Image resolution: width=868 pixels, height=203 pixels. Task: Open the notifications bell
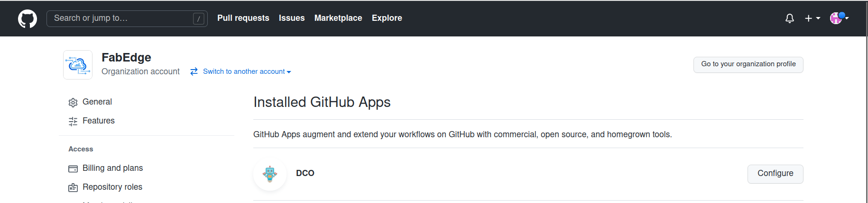coord(790,18)
